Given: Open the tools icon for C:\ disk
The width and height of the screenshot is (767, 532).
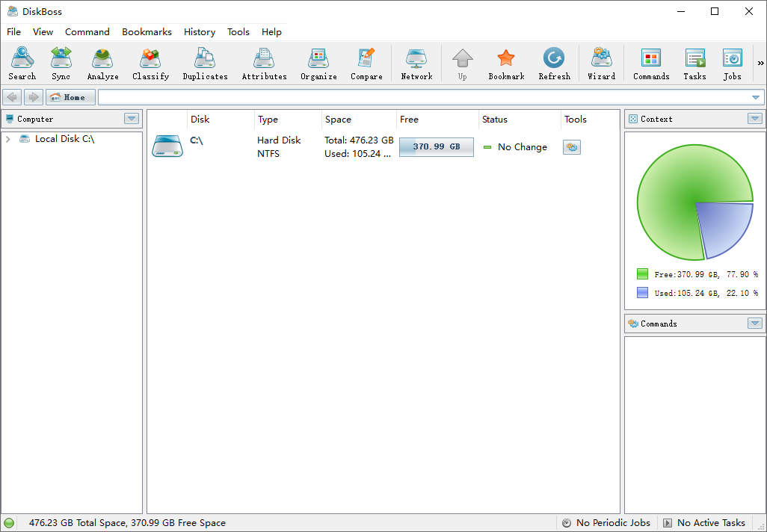Looking at the screenshot, I should click(x=572, y=147).
